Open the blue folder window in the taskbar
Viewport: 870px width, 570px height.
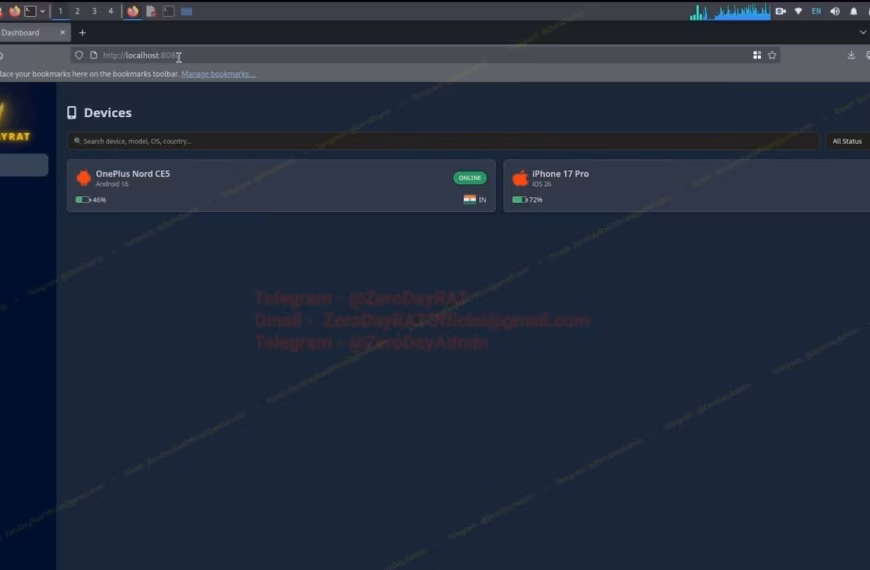click(186, 11)
